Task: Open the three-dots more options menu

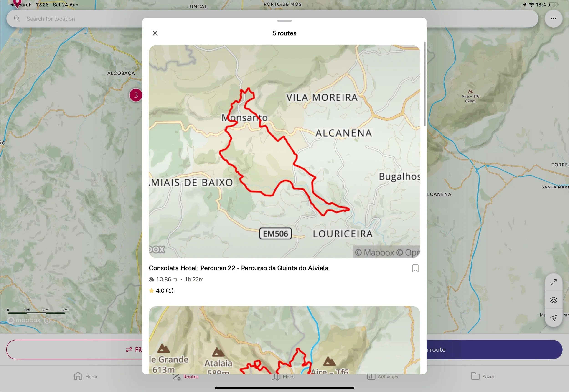Action: pyautogui.click(x=553, y=19)
